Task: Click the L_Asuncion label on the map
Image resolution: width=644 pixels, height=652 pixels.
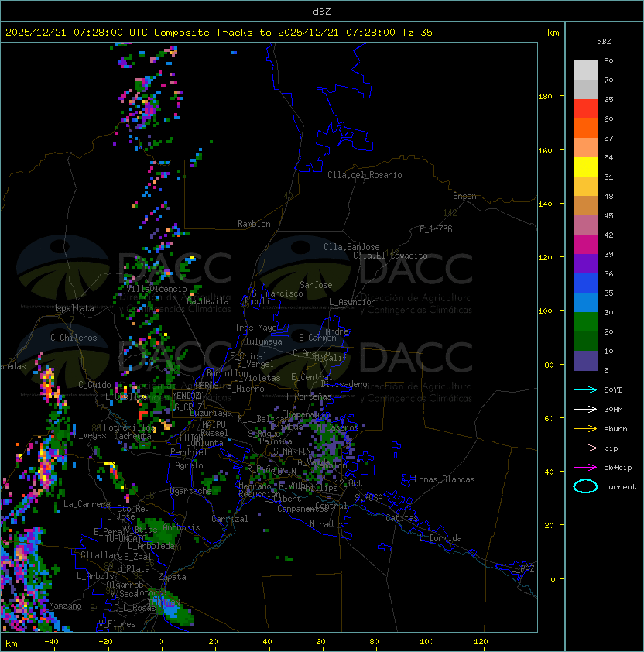Action: tap(352, 302)
